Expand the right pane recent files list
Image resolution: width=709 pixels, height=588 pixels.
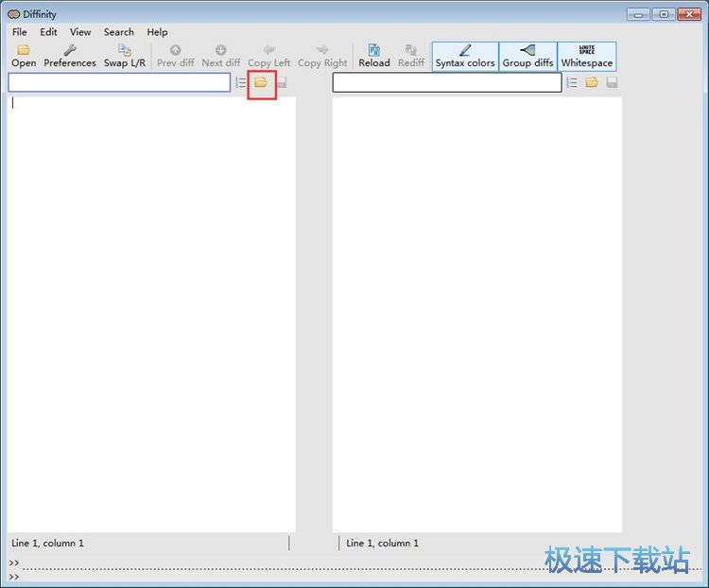pos(572,83)
